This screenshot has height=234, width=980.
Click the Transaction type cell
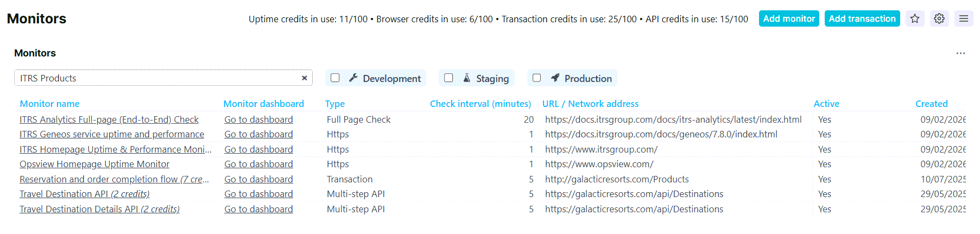pyautogui.click(x=350, y=179)
